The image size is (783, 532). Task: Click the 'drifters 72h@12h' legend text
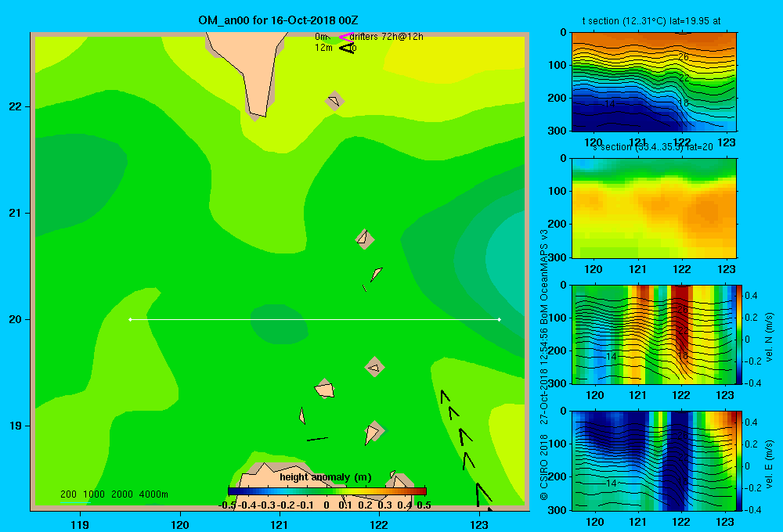pos(387,37)
